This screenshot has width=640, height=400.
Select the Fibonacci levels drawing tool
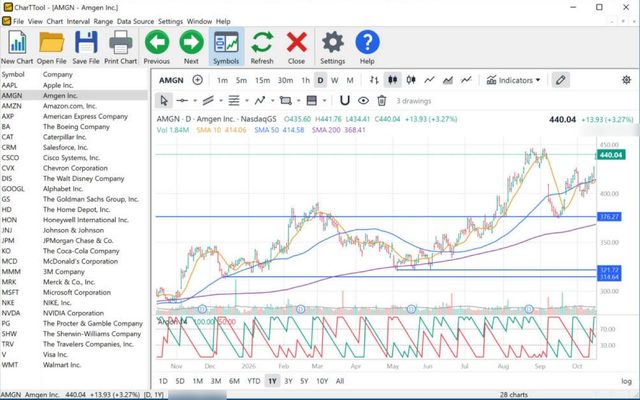tap(234, 100)
